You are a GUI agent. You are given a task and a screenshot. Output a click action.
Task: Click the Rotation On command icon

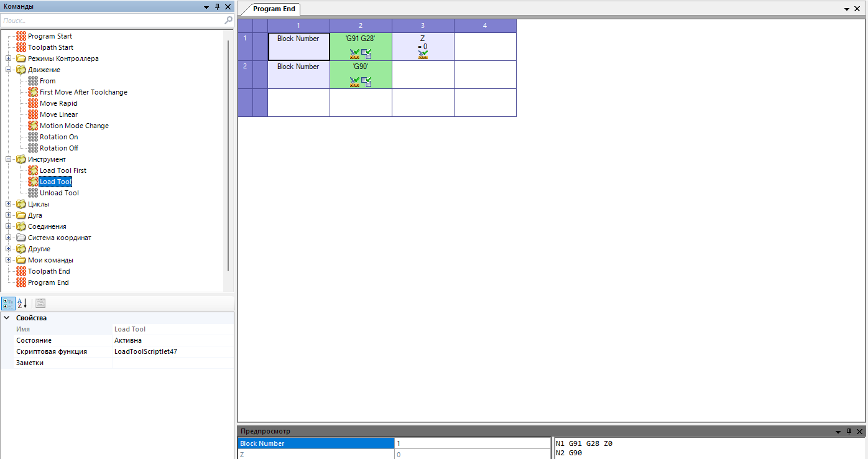[x=33, y=137]
